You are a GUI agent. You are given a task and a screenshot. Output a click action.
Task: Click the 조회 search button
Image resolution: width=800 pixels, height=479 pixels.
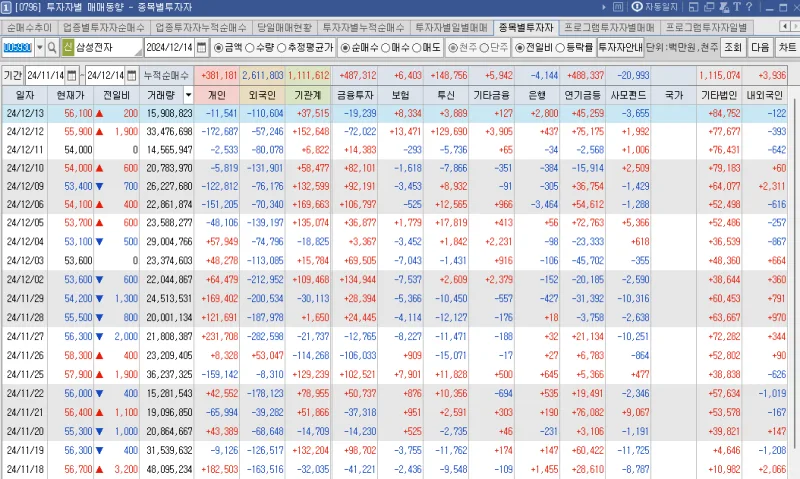(733, 47)
